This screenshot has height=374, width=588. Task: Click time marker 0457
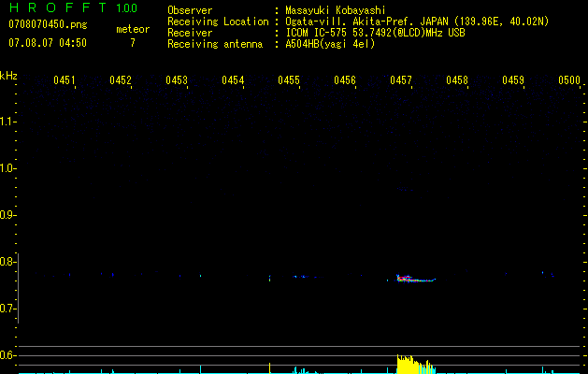click(401, 80)
